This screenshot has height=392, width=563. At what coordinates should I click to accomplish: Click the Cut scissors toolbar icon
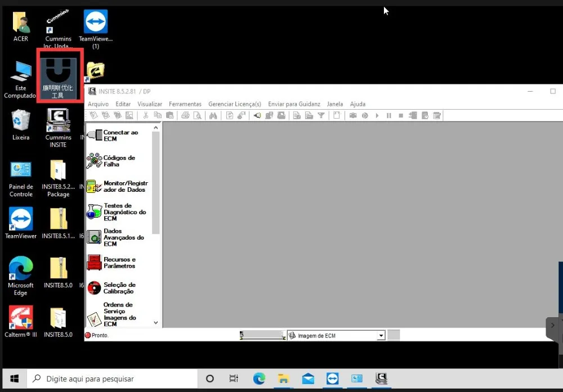point(145,115)
